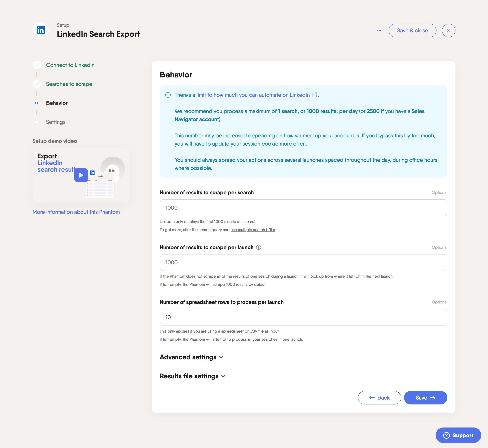
Task: Go to Searches to scrape step
Action: (x=69, y=84)
